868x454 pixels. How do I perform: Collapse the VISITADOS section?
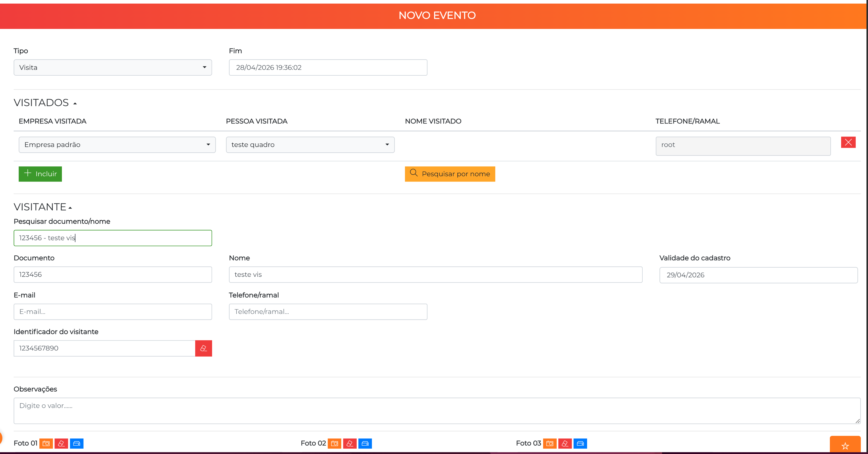pyautogui.click(x=75, y=103)
